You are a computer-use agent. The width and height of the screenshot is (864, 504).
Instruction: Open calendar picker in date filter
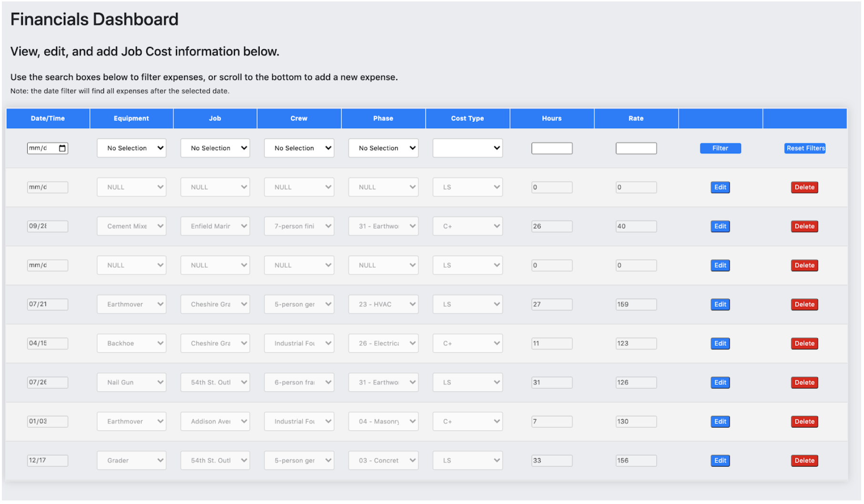click(62, 148)
